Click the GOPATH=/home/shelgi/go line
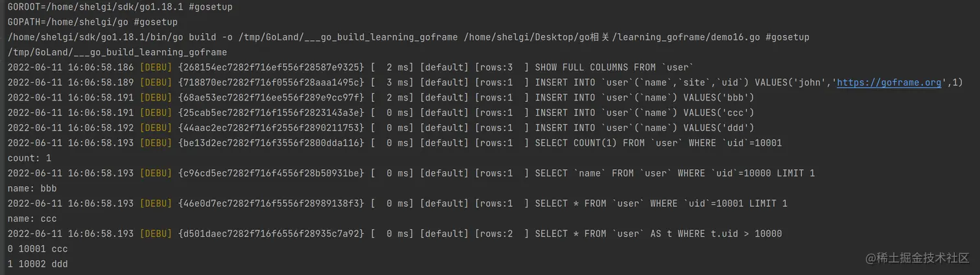980x275 pixels. [93, 22]
